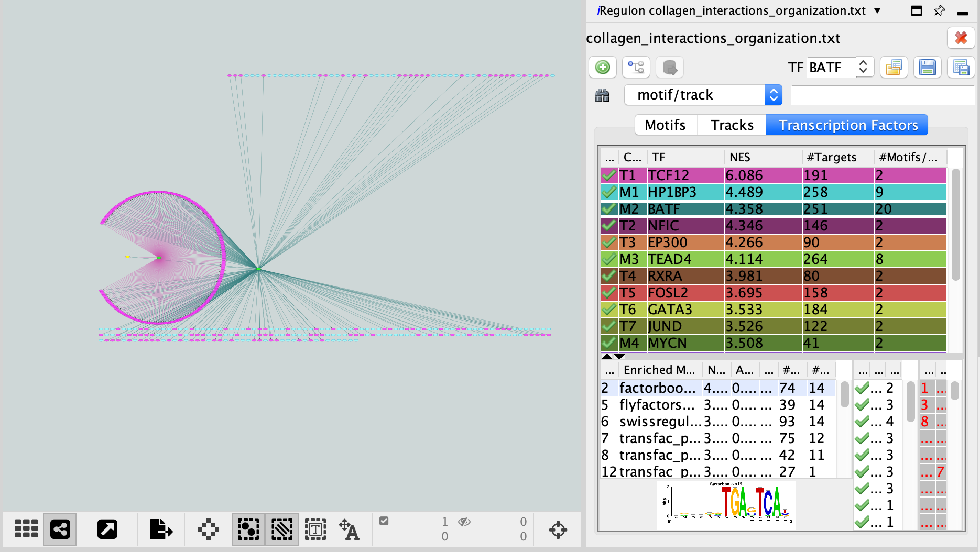Toggle node selection mode icon
This screenshot has width=980, height=552.
pyautogui.click(x=248, y=529)
